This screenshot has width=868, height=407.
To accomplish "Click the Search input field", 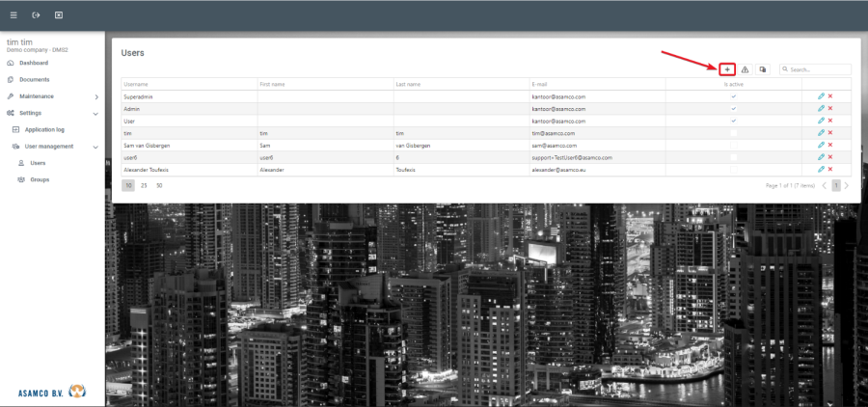I will pos(819,69).
